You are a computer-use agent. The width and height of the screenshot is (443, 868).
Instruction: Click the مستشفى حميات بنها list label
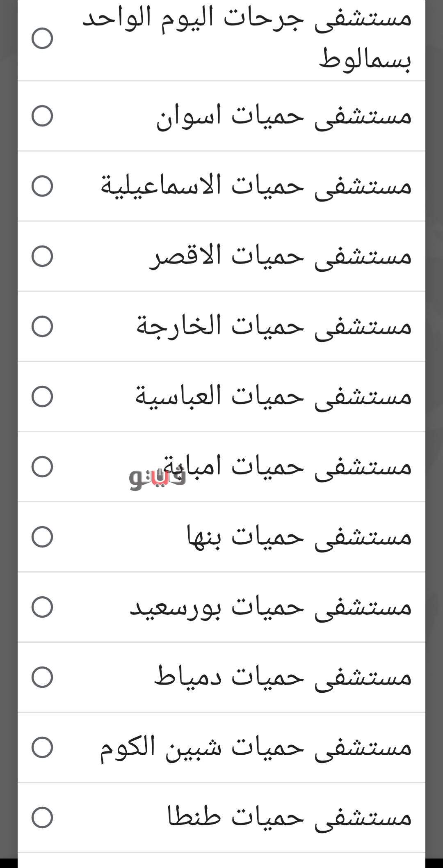coord(299,536)
